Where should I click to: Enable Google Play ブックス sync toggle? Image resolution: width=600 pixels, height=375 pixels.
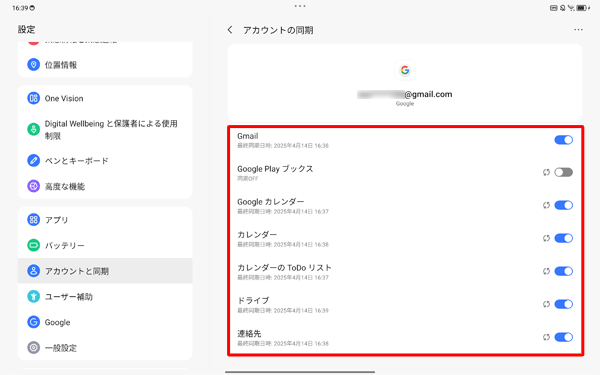click(564, 173)
